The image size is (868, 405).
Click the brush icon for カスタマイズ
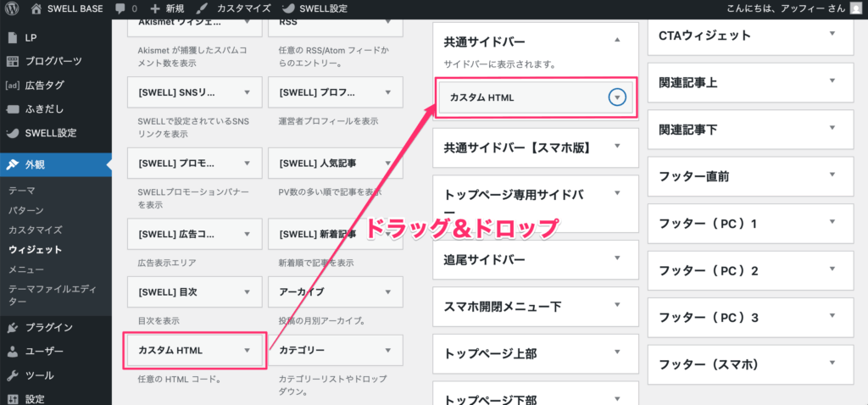point(203,8)
